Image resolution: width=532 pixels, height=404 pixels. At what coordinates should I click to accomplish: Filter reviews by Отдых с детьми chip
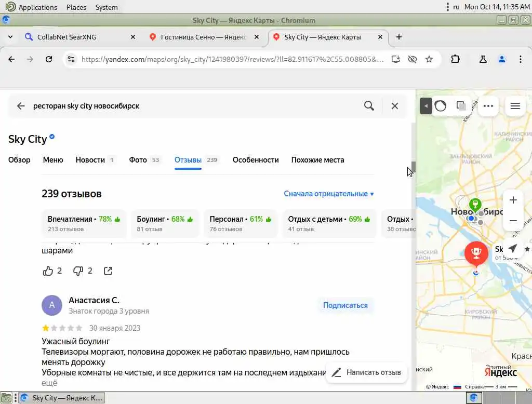pyautogui.click(x=329, y=223)
